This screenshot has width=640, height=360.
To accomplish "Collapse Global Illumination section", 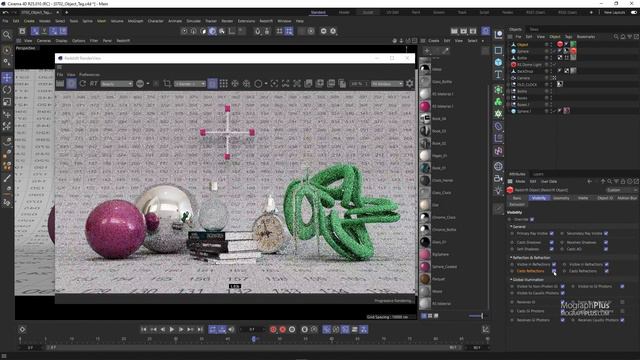I will [511, 280].
